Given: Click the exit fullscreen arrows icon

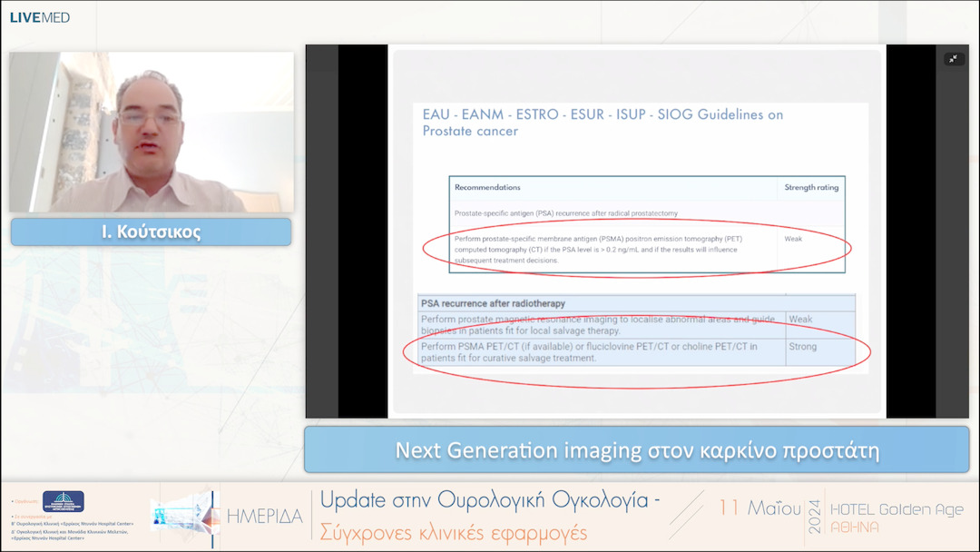Looking at the screenshot, I should (955, 57).
